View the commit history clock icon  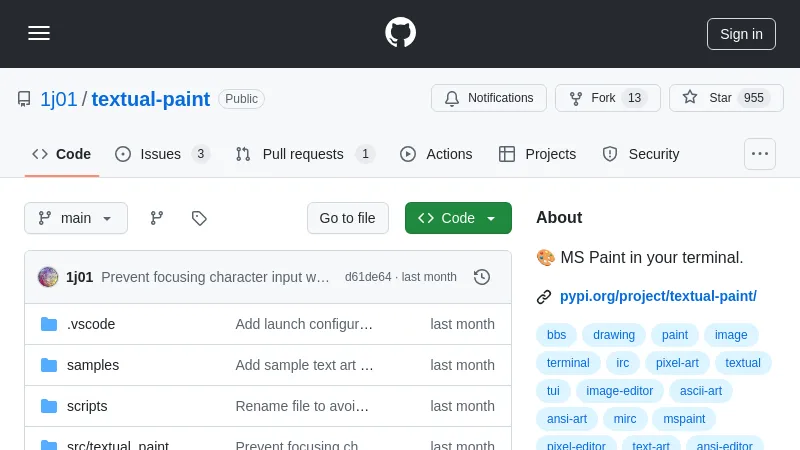(482, 277)
